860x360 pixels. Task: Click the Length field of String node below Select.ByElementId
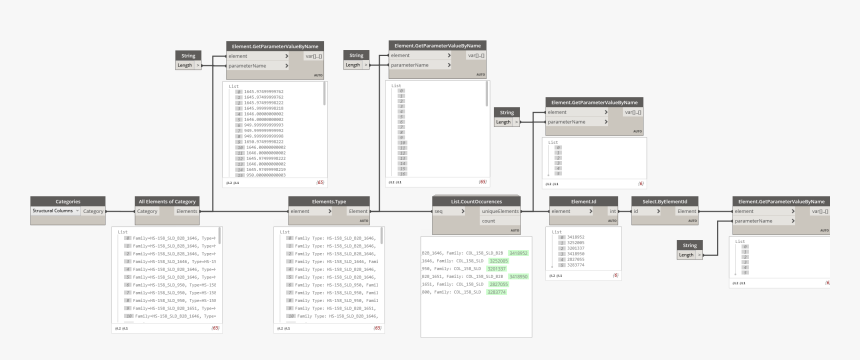(686, 255)
